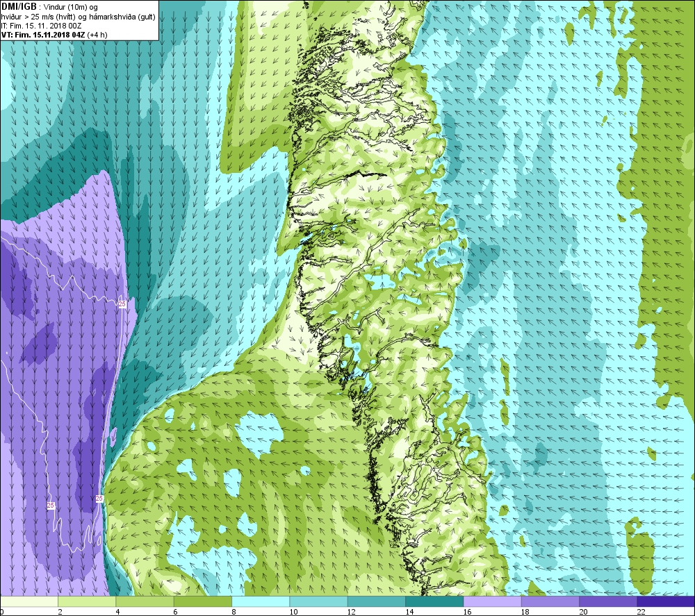Screen dimensions: 695x616
Task: Click the legend scale value 16
Action: tap(467, 612)
